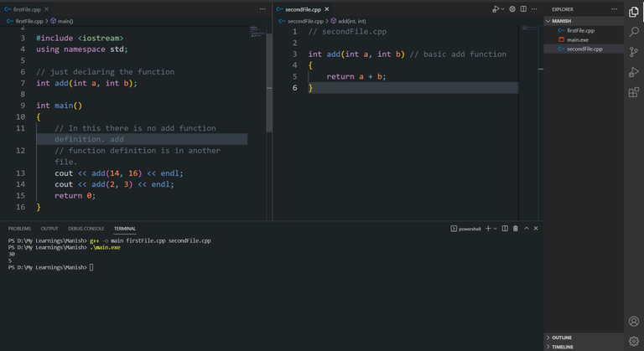Image resolution: width=644 pixels, height=351 pixels.
Task: Switch to the PROBLEMS tab
Action: (x=19, y=229)
